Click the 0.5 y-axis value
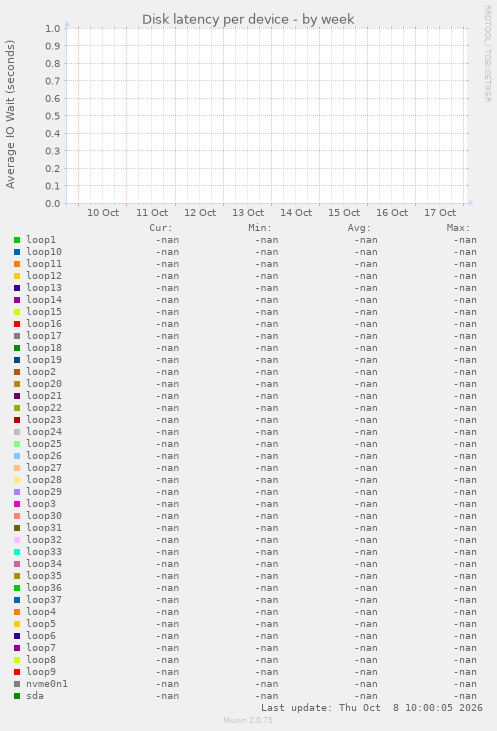 (53, 116)
